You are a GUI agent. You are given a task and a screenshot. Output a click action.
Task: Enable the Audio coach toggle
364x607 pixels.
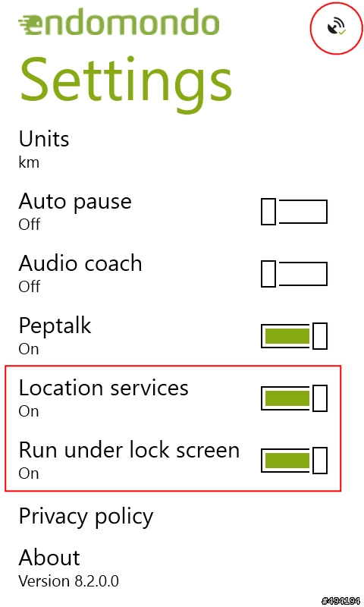(294, 274)
